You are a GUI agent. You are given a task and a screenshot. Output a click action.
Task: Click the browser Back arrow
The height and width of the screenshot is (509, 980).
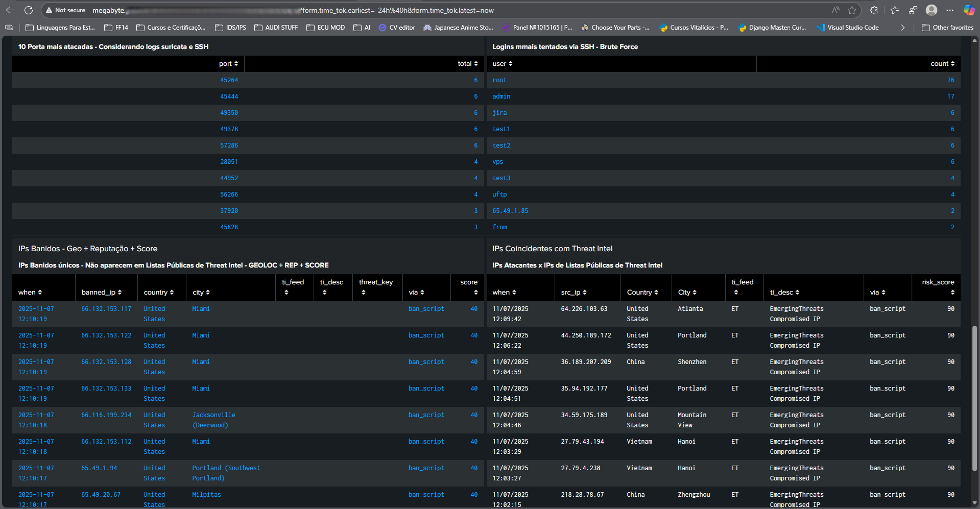coord(10,10)
